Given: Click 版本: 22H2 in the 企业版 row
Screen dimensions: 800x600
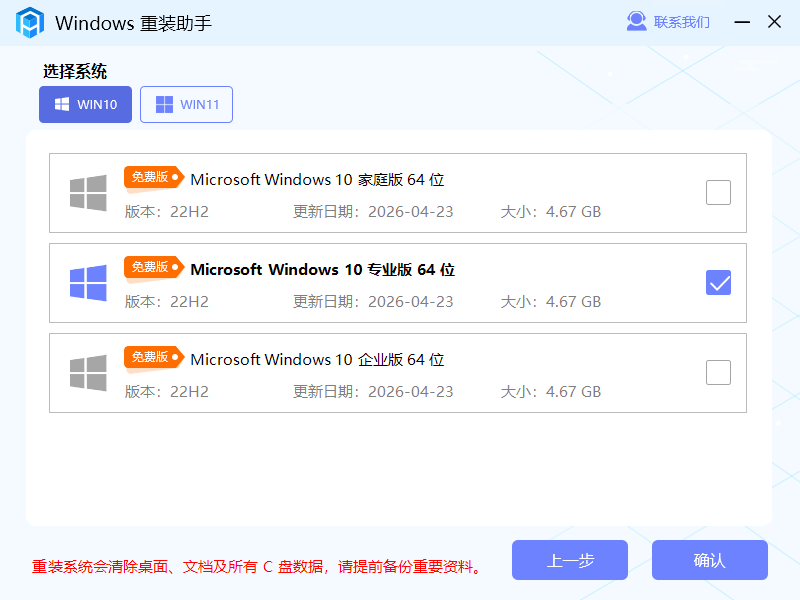Looking at the screenshot, I should pyautogui.click(x=167, y=392).
